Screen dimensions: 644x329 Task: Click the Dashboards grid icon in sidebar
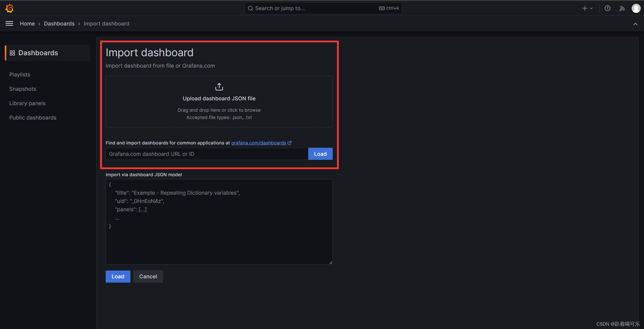point(12,53)
